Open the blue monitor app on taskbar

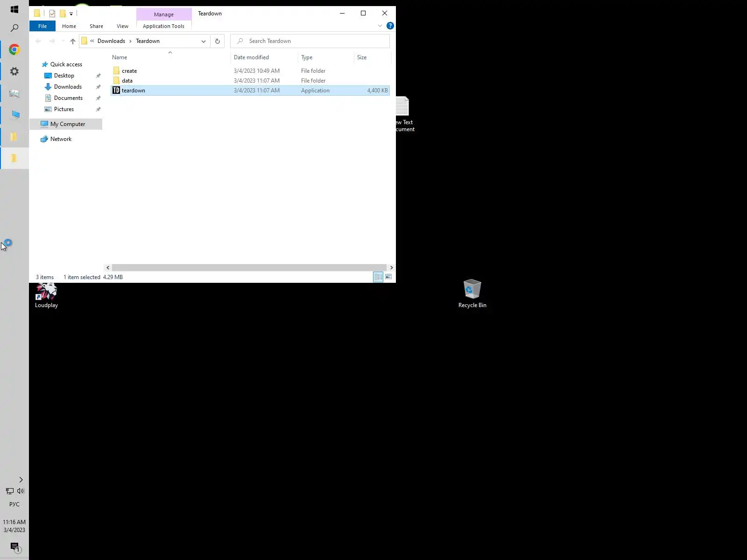[x=15, y=115]
